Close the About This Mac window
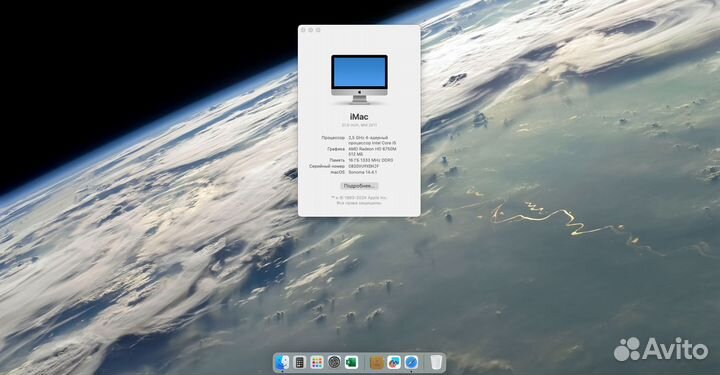 (x=304, y=30)
